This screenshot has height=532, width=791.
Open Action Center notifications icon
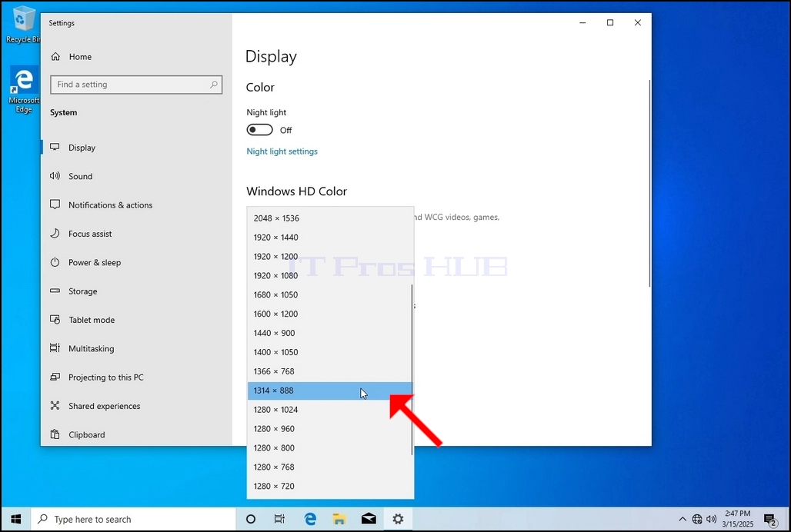(770, 519)
